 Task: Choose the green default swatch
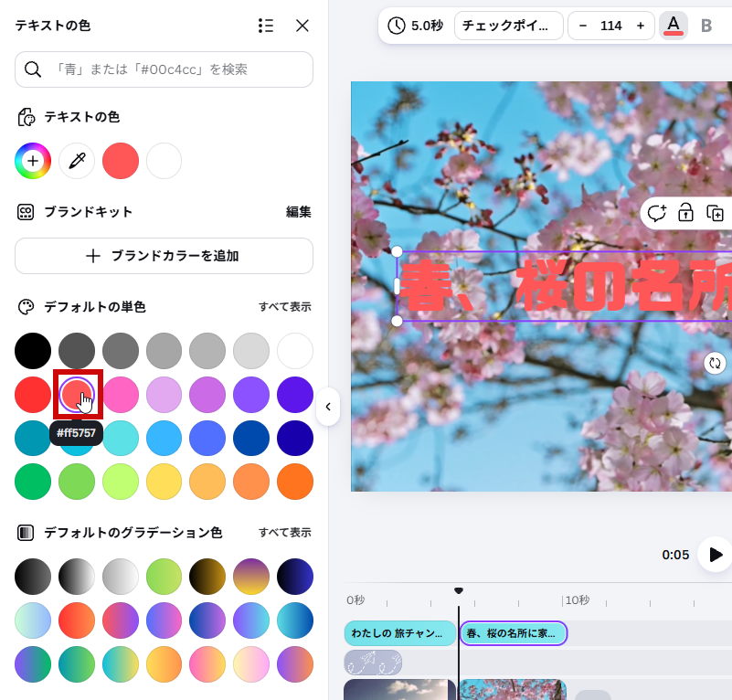[33, 482]
